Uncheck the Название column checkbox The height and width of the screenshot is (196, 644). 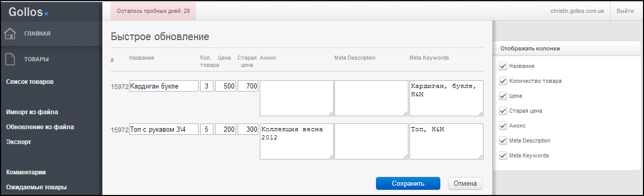(503, 66)
